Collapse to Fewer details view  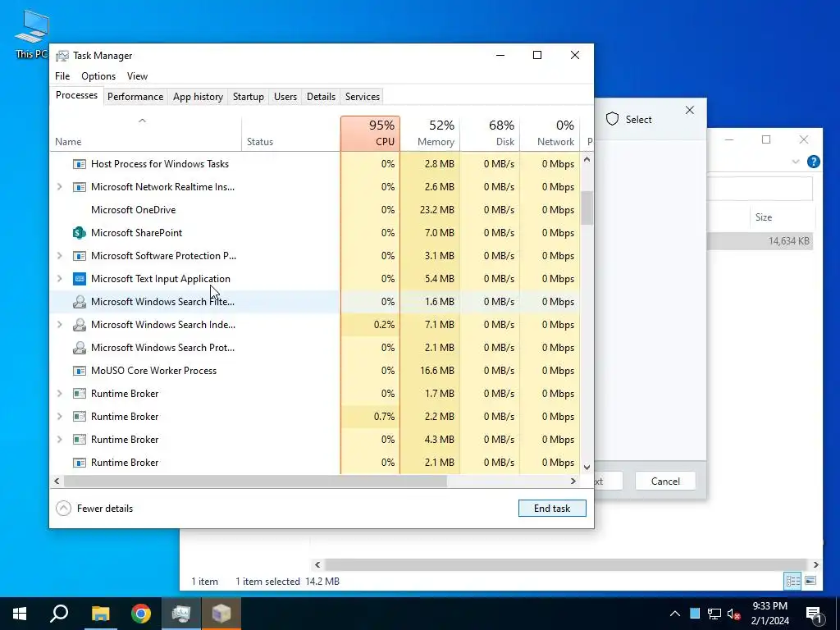(94, 509)
